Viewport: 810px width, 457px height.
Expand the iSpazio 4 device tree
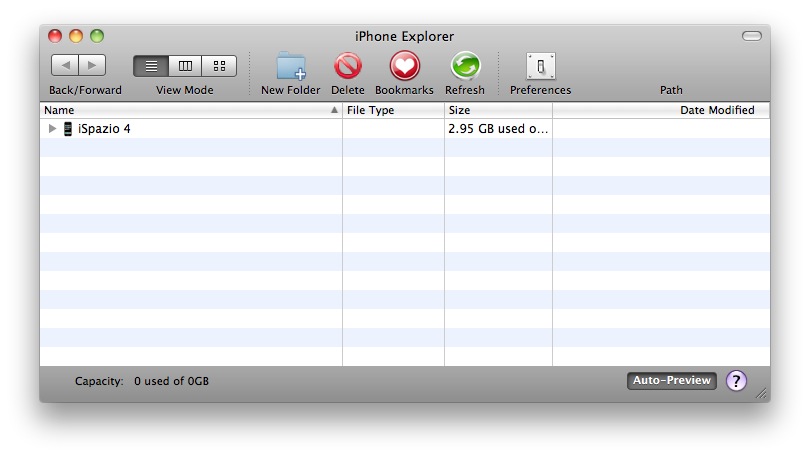(x=52, y=129)
